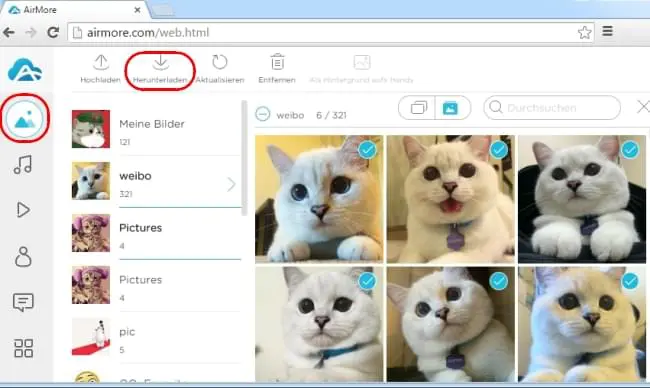Reload the browser page
This screenshot has width=650, height=388.
[x=53, y=32]
